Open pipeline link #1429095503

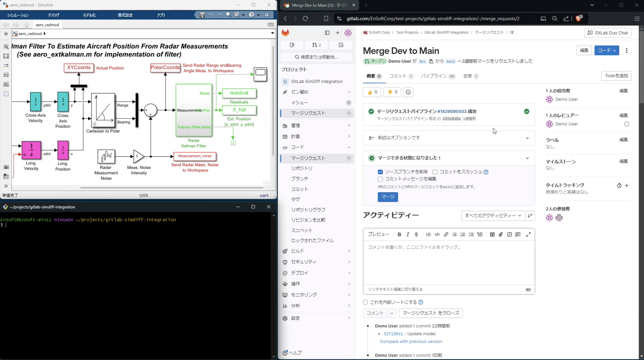(x=452, y=111)
